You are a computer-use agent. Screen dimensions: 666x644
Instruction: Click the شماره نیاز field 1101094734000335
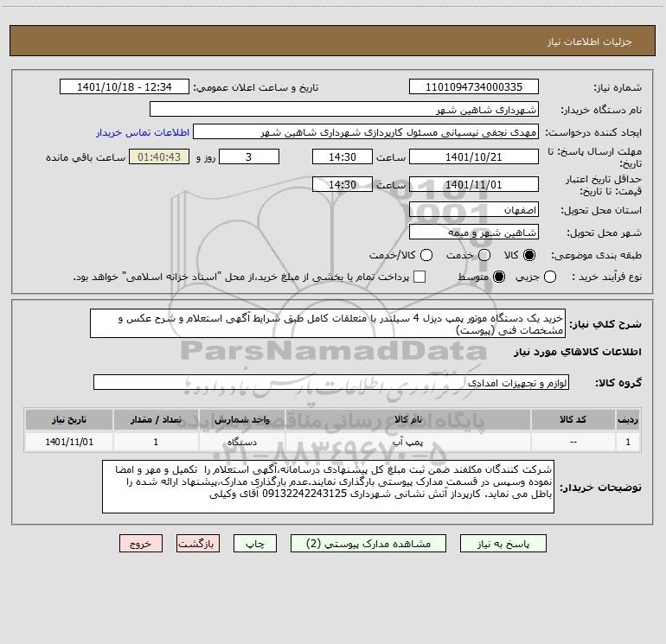pos(474,86)
